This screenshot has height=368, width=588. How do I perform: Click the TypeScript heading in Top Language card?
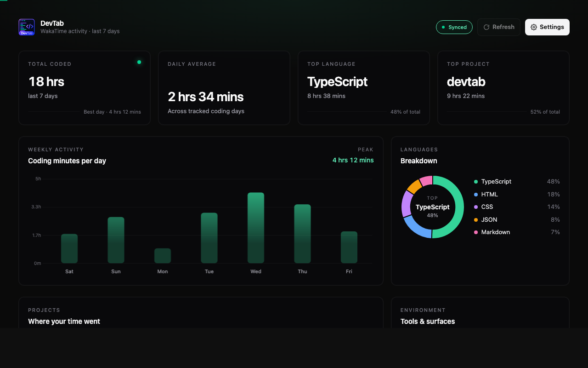tap(338, 82)
